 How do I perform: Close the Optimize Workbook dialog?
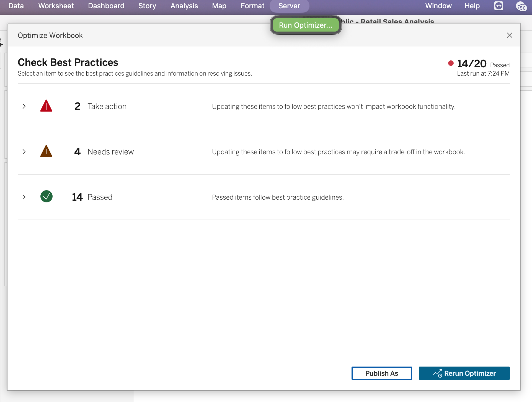point(509,35)
